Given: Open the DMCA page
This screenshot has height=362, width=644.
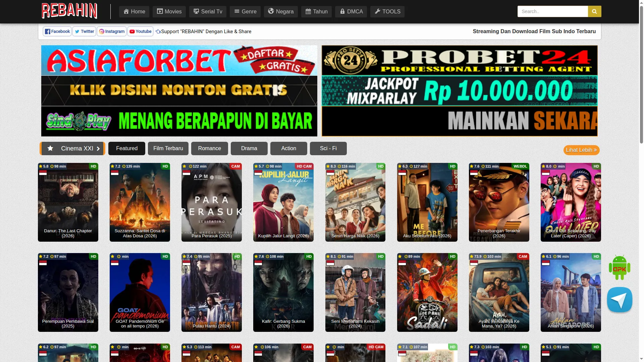Looking at the screenshot, I should tap(351, 12).
